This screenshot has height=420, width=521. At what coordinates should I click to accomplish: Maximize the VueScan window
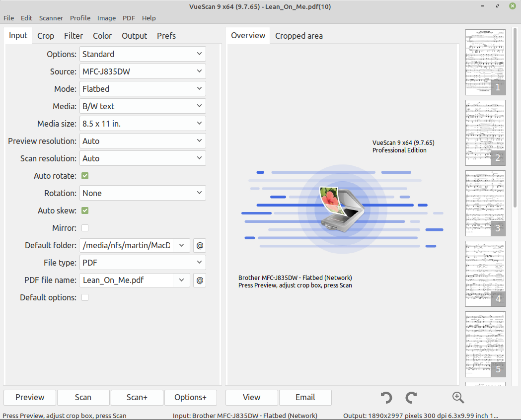[x=498, y=6]
